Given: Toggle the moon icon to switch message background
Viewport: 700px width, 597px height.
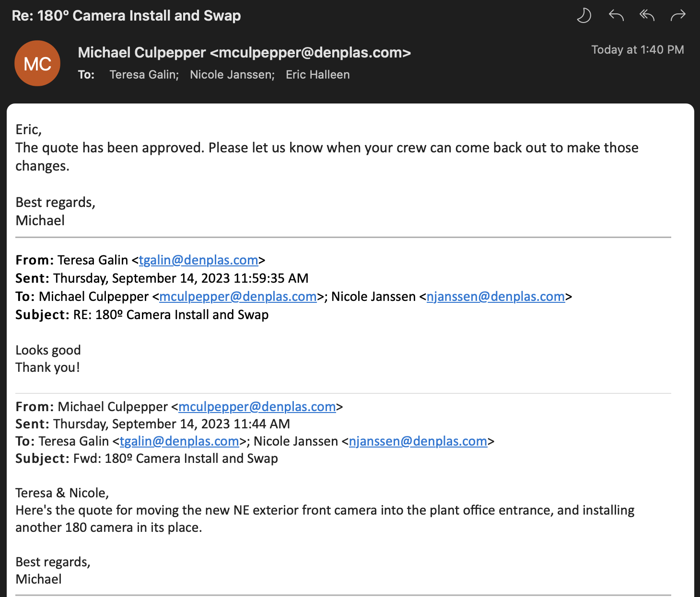Looking at the screenshot, I should 583,16.
